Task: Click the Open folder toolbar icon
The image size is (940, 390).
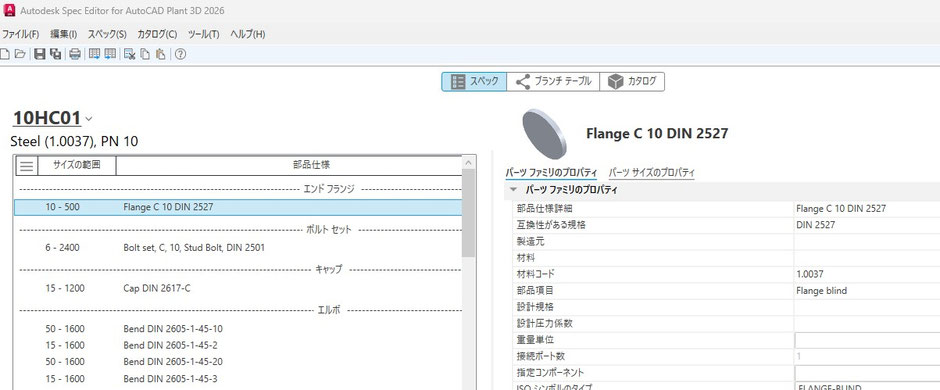Action: [x=20, y=55]
